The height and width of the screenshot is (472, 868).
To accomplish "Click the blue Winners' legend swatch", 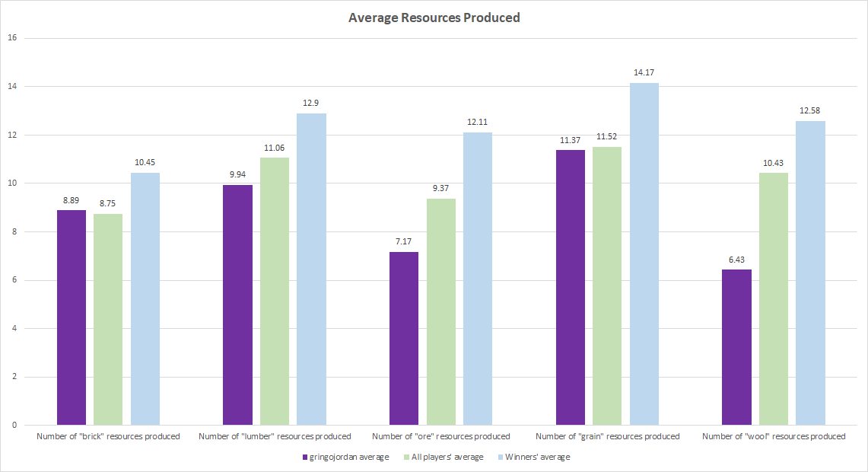I will point(501,458).
